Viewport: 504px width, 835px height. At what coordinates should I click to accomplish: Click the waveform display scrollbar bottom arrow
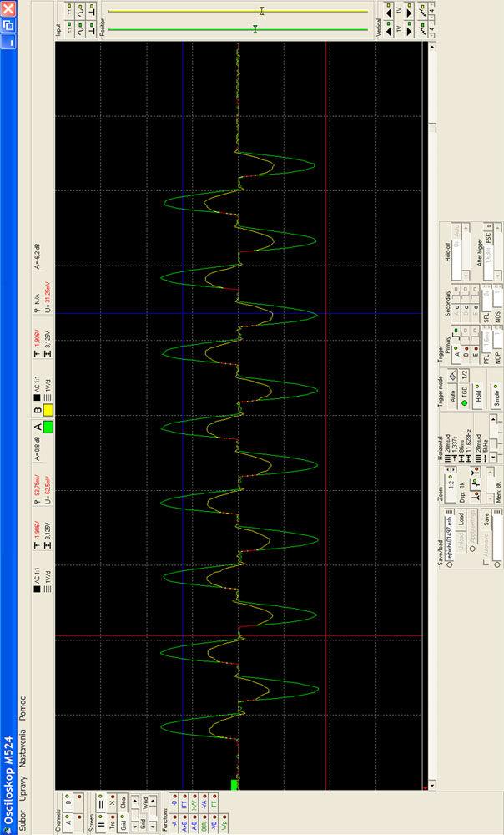click(431, 785)
